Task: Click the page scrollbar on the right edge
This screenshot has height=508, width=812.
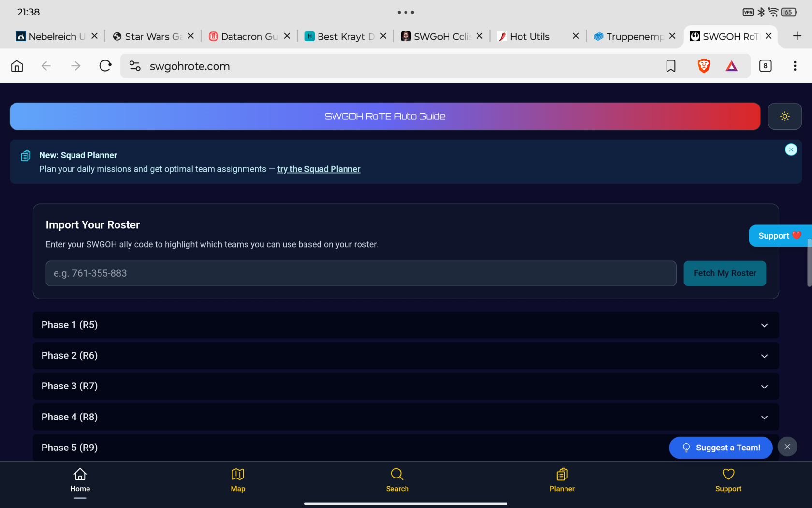Action: (809, 263)
